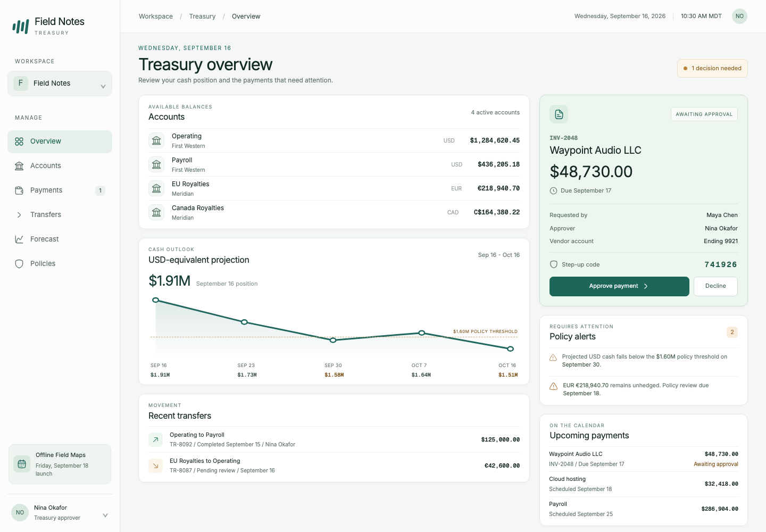This screenshot has width=766, height=532.
Task: Go to Payments in the sidebar
Action: 60,190
